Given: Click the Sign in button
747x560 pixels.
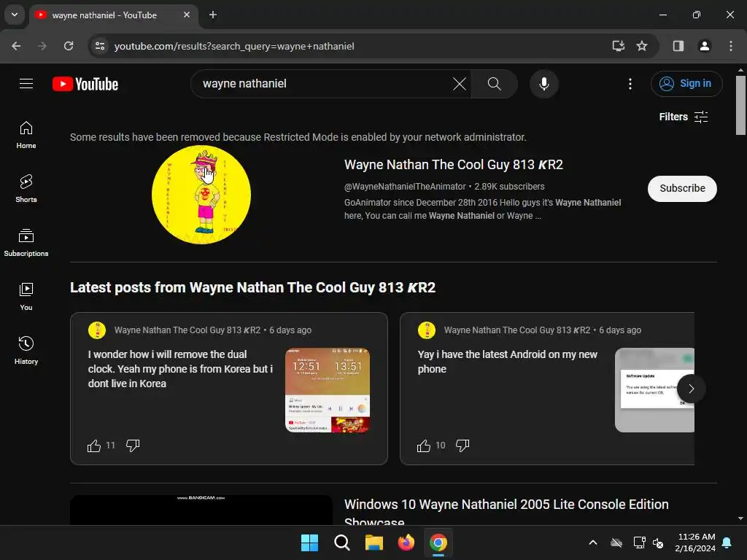Looking at the screenshot, I should coord(686,84).
